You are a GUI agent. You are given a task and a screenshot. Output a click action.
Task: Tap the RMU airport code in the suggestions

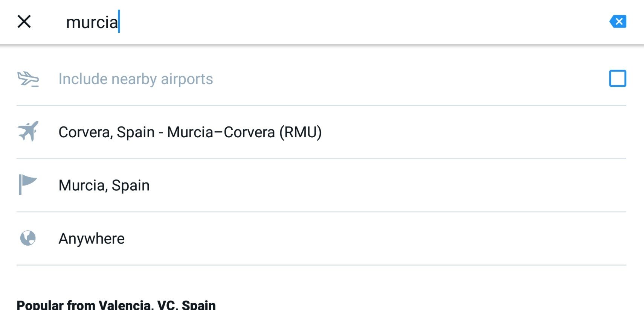[x=301, y=132]
